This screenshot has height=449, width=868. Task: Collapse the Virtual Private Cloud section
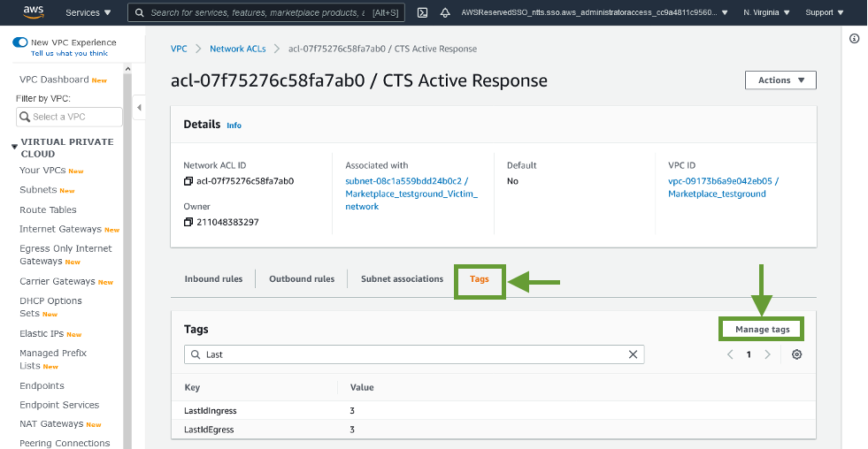coord(14,147)
